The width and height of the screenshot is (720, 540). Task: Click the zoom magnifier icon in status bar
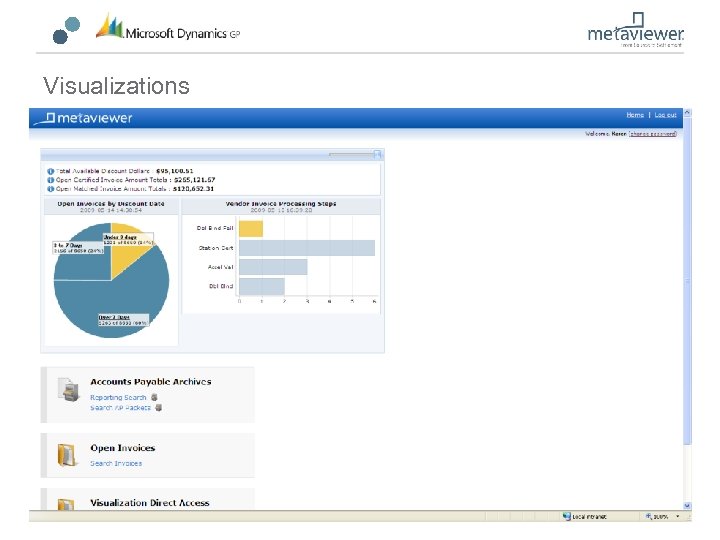(x=649, y=517)
